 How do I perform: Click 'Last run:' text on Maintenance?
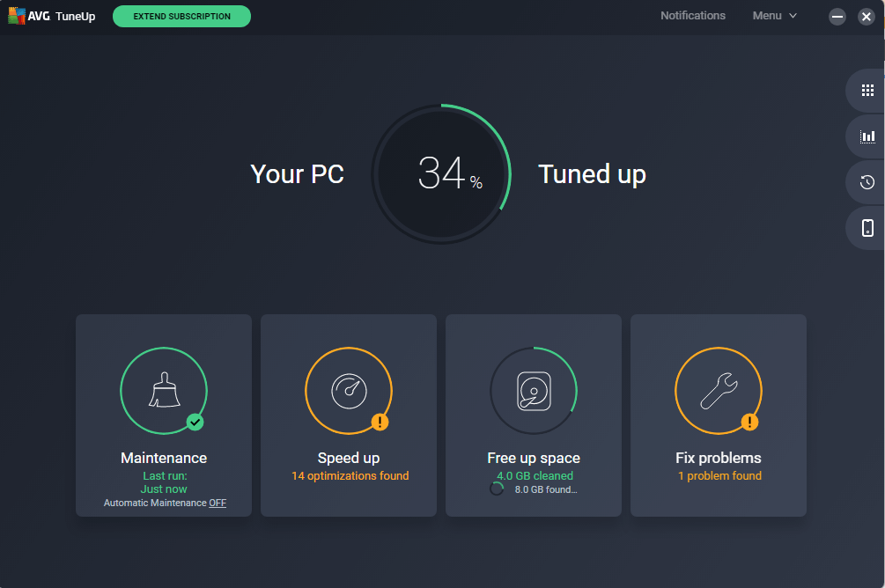tap(165, 475)
